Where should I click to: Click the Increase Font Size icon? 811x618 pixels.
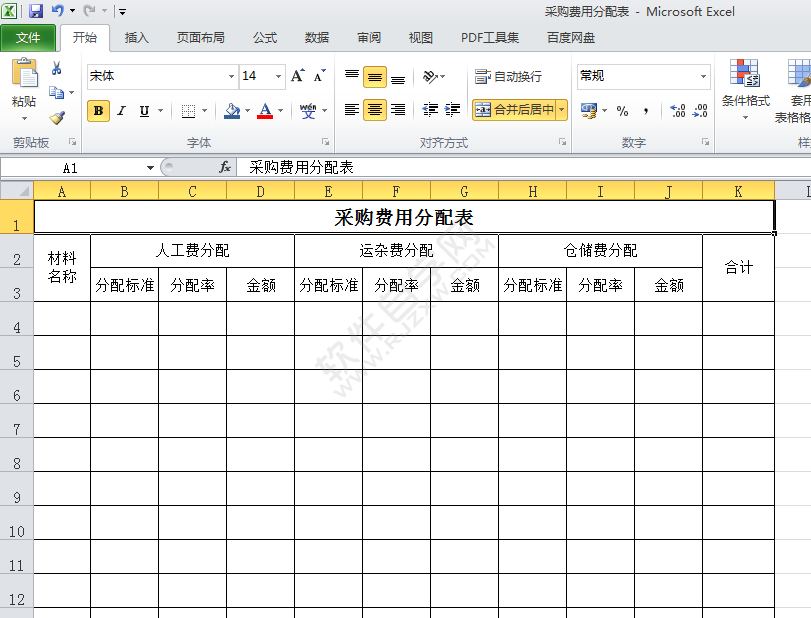296,77
